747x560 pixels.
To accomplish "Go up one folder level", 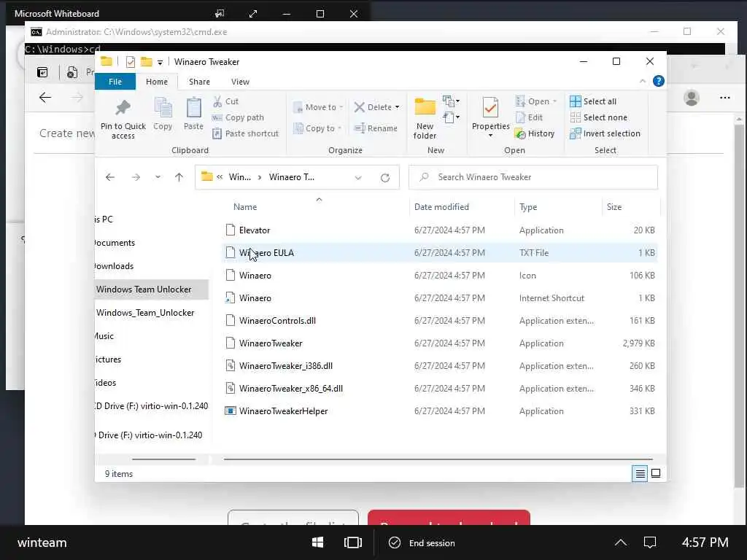I will (179, 177).
